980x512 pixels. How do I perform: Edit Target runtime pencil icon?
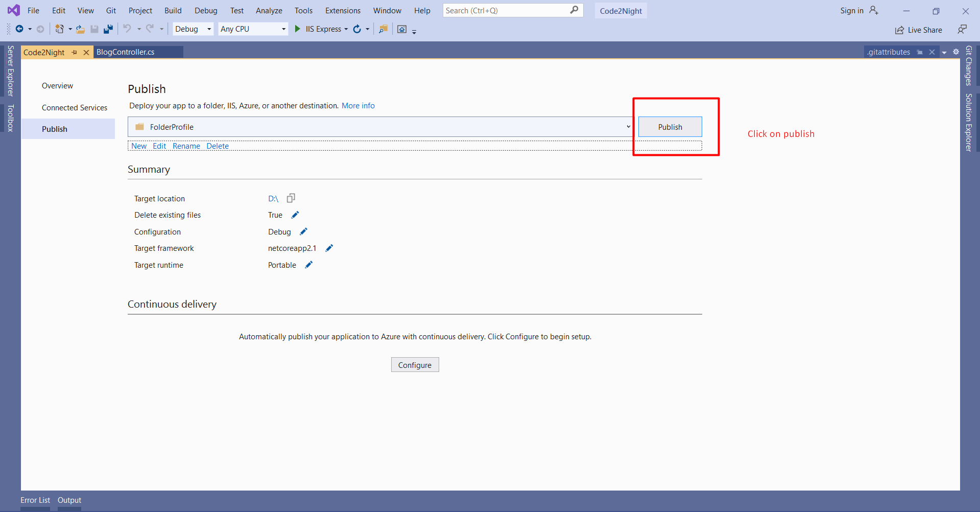click(x=308, y=265)
